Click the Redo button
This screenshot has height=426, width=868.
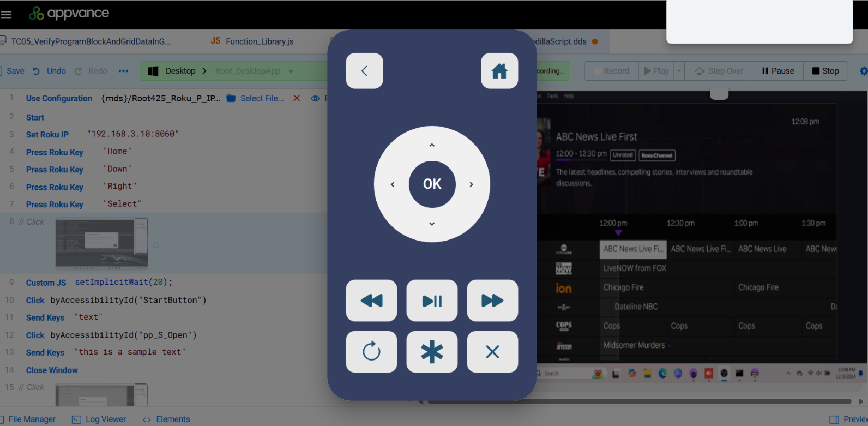[91, 71]
